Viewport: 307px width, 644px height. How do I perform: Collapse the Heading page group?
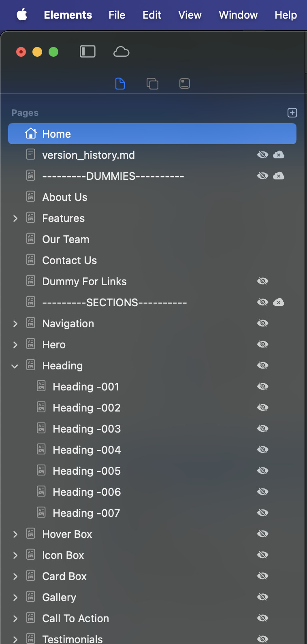coord(15,366)
